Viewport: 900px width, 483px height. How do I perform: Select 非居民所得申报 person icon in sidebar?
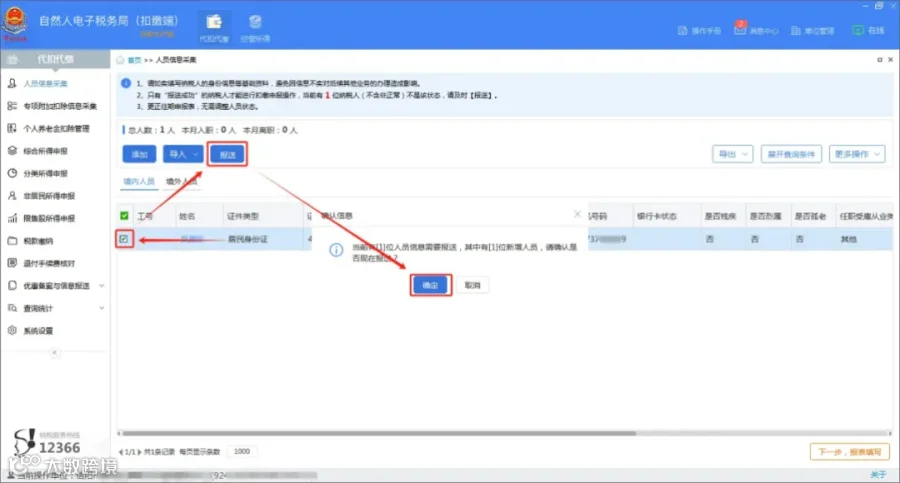[12, 196]
